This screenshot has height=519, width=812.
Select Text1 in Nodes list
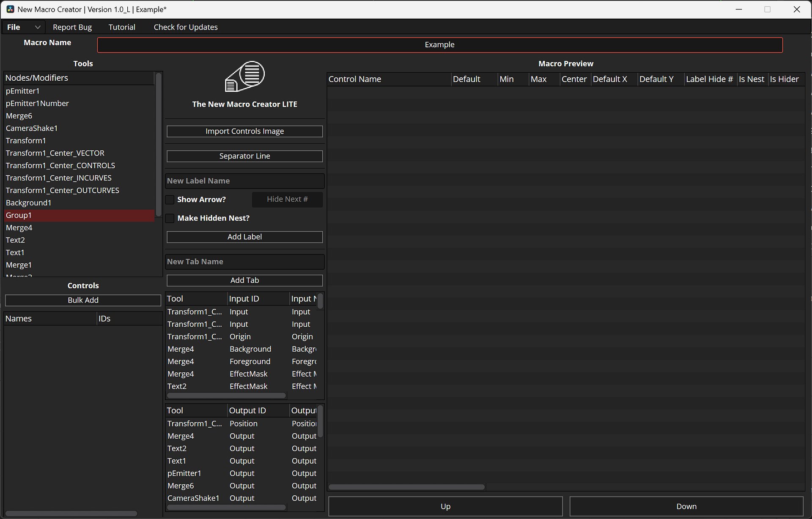[x=79, y=253]
